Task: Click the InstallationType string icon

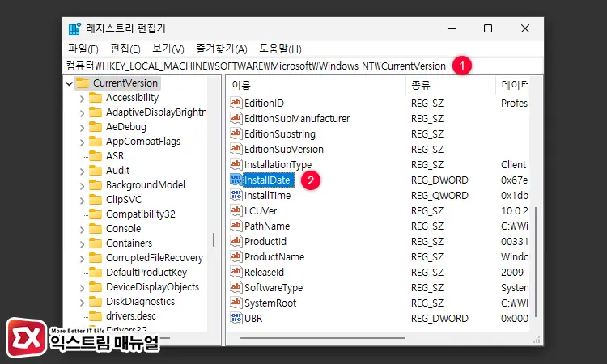Action: (236, 164)
